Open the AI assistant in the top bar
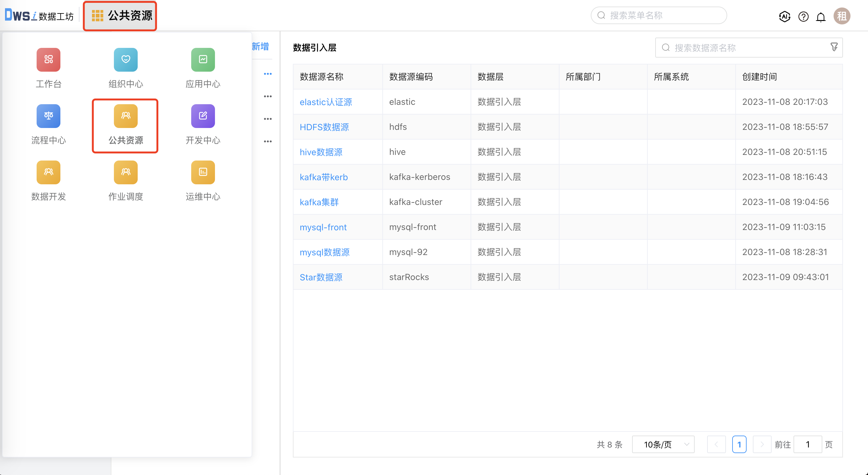868x475 pixels. (784, 16)
